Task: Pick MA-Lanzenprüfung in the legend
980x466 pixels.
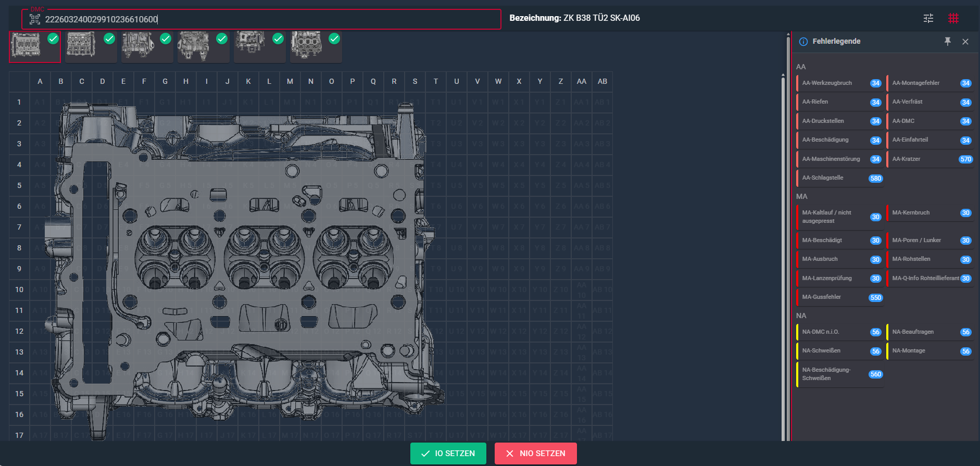Action: (840, 279)
